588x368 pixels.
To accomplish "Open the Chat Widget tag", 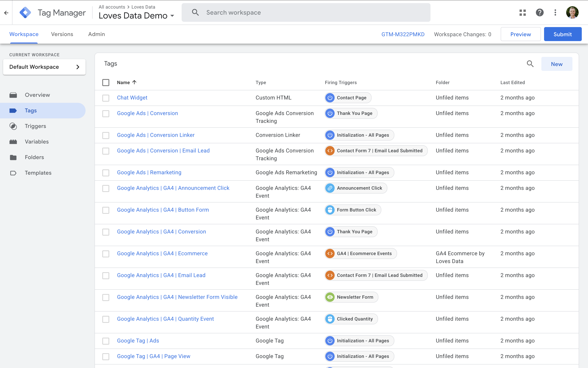I will point(132,98).
